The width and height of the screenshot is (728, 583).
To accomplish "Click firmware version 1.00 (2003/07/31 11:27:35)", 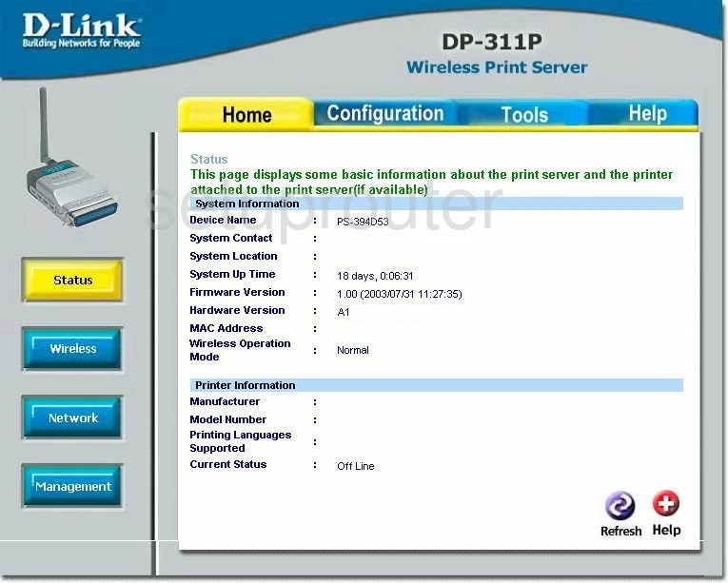I will click(x=400, y=294).
